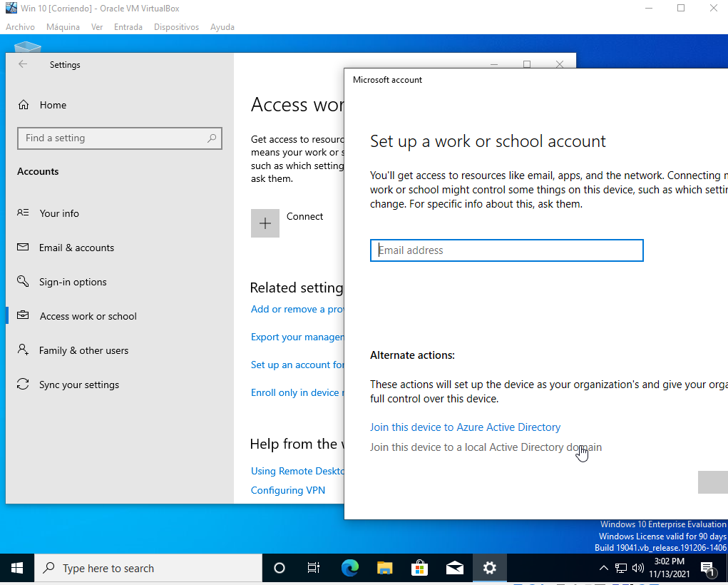Click the Home icon in Settings sidebar
728x585 pixels.
[24, 105]
